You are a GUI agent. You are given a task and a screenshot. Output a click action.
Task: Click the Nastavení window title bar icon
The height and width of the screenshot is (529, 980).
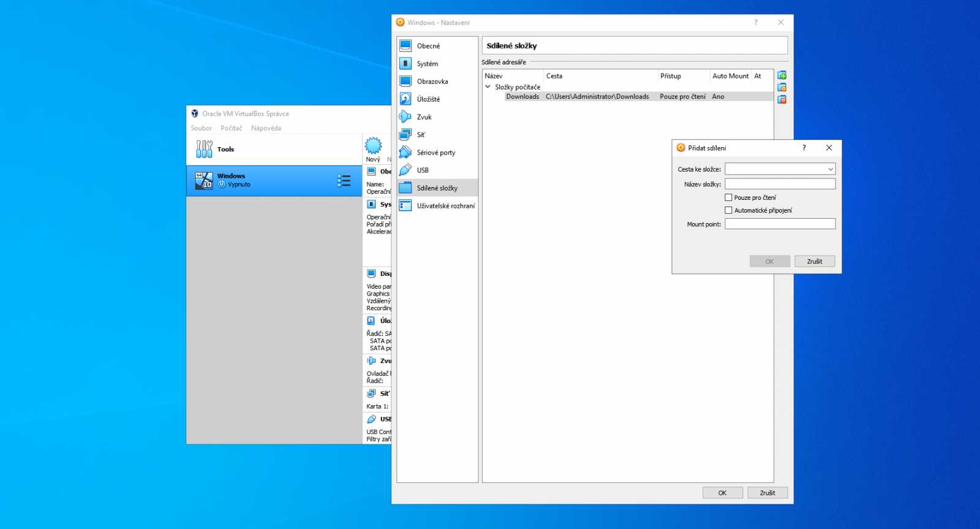401,22
